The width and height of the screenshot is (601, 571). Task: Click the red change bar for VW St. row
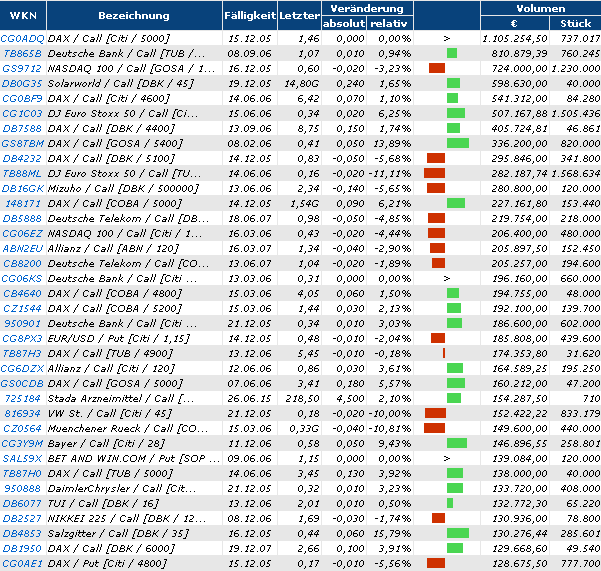pos(435,413)
